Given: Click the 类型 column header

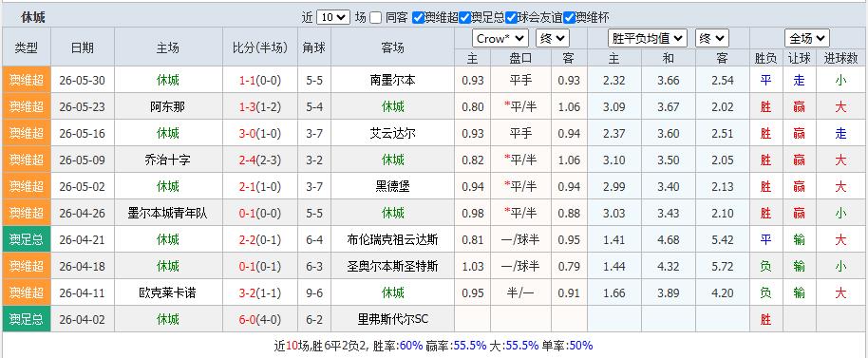Looking at the screenshot, I should click(x=27, y=47).
